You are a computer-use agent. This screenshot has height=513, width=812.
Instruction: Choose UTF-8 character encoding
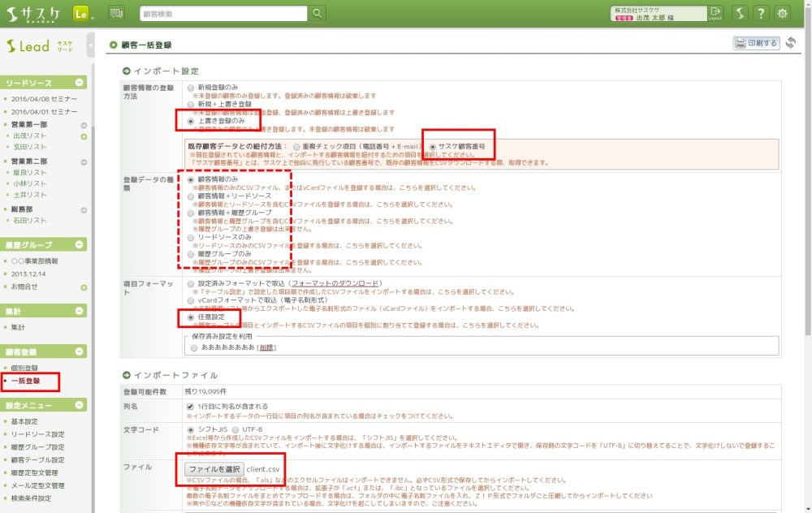point(235,429)
